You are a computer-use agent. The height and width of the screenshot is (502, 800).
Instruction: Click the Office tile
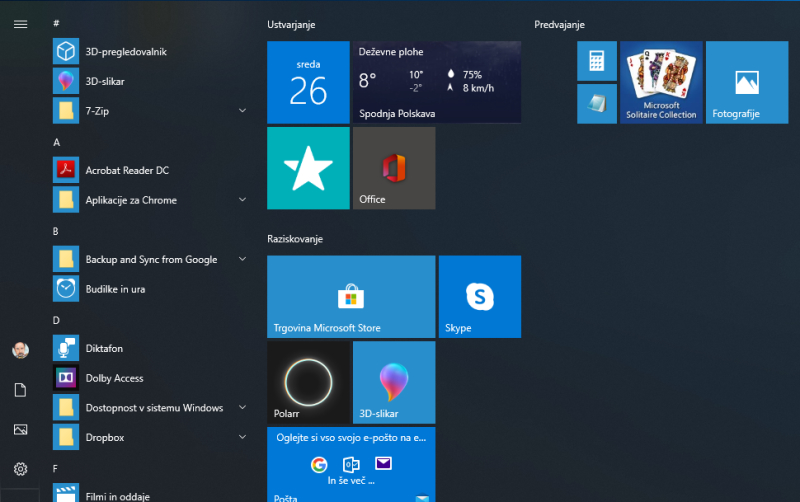(x=393, y=168)
